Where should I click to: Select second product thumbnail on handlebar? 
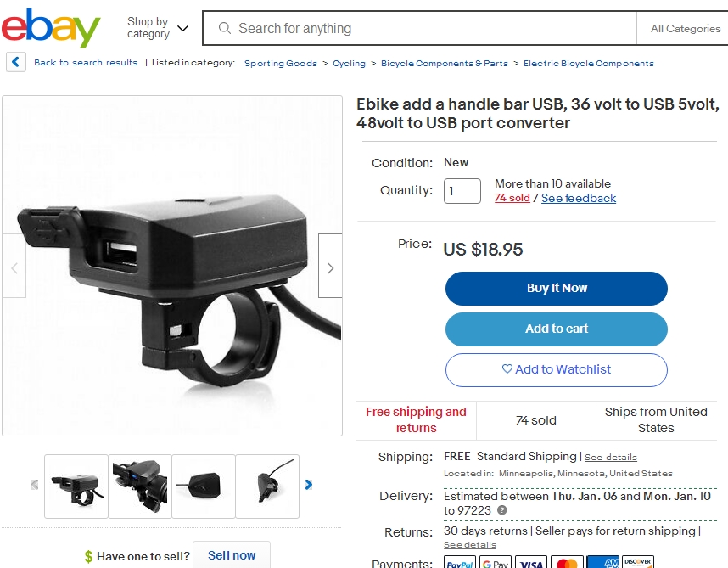[140, 486]
